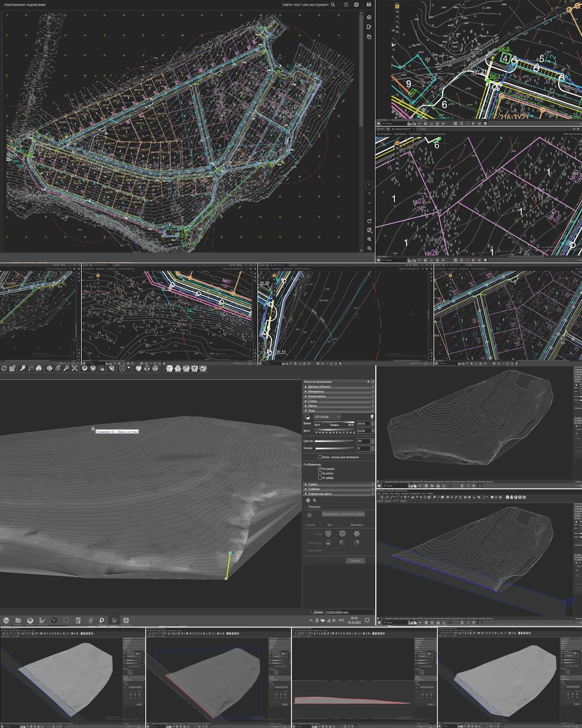Click the zoom out icon in PDF sidebar
This screenshot has height=728, width=582.
coord(369,248)
